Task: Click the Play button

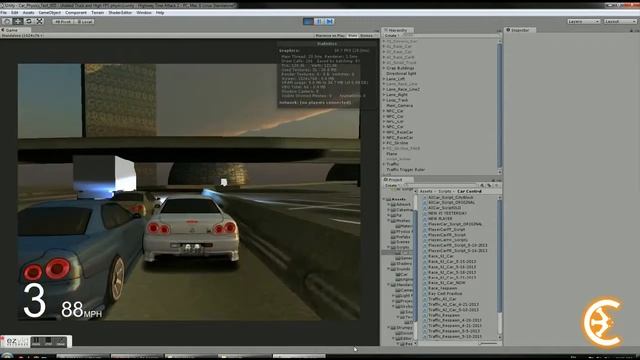Action: pos(308,21)
